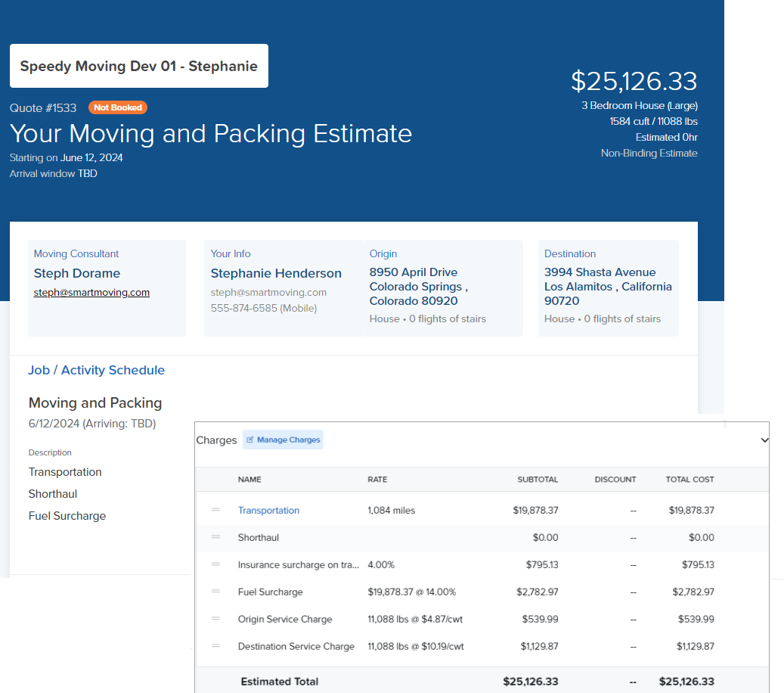784x693 pixels.
Task: Click the Not Booked status badge
Action: pyautogui.click(x=118, y=107)
